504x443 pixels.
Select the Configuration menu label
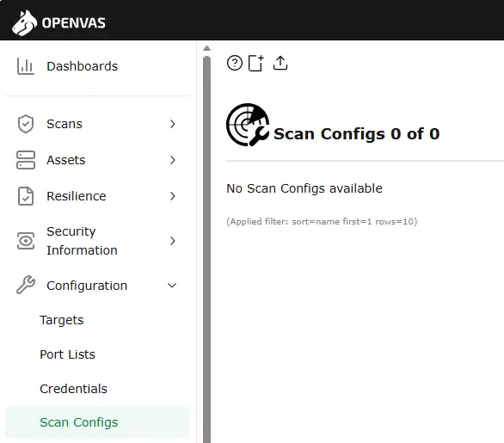[87, 286]
